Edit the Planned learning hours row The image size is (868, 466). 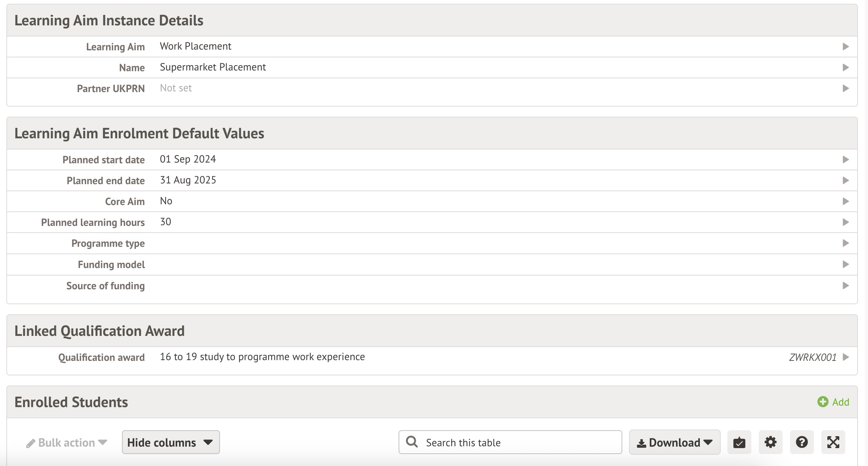tap(846, 222)
